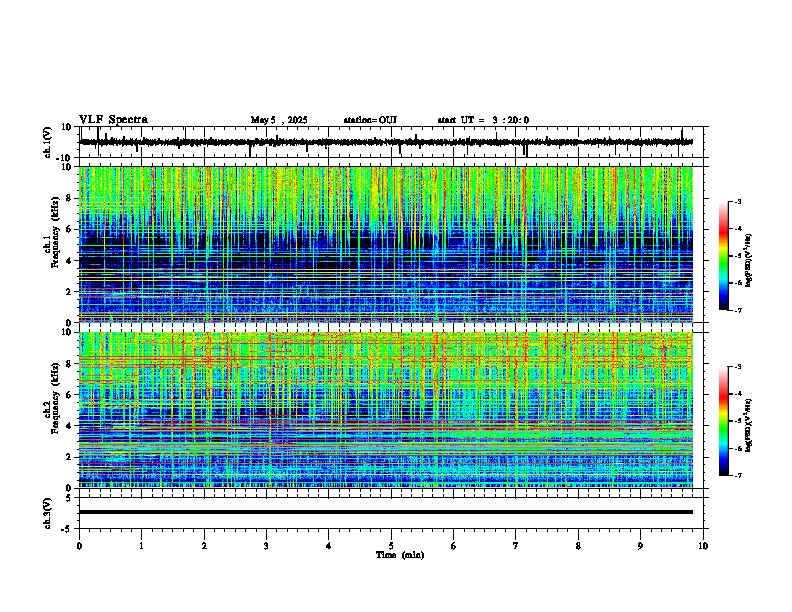Click the ch.3(V) axis label
Image resolution: width=792 pixels, height=612 pixels.
[48, 513]
